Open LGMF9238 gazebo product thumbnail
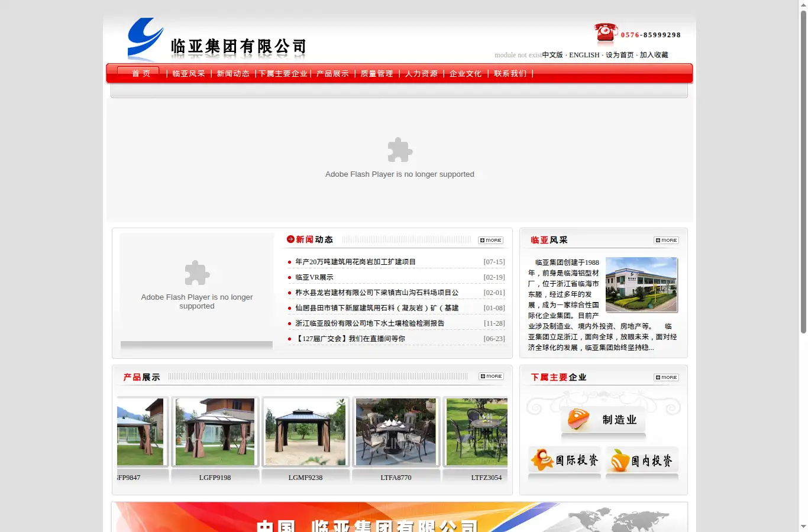The height and width of the screenshot is (532, 808). point(305,432)
